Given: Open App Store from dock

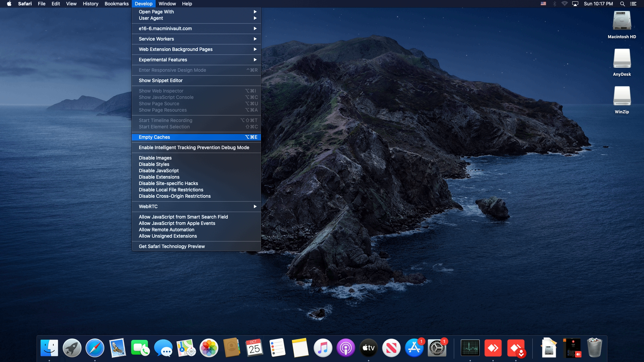Looking at the screenshot, I should (414, 348).
